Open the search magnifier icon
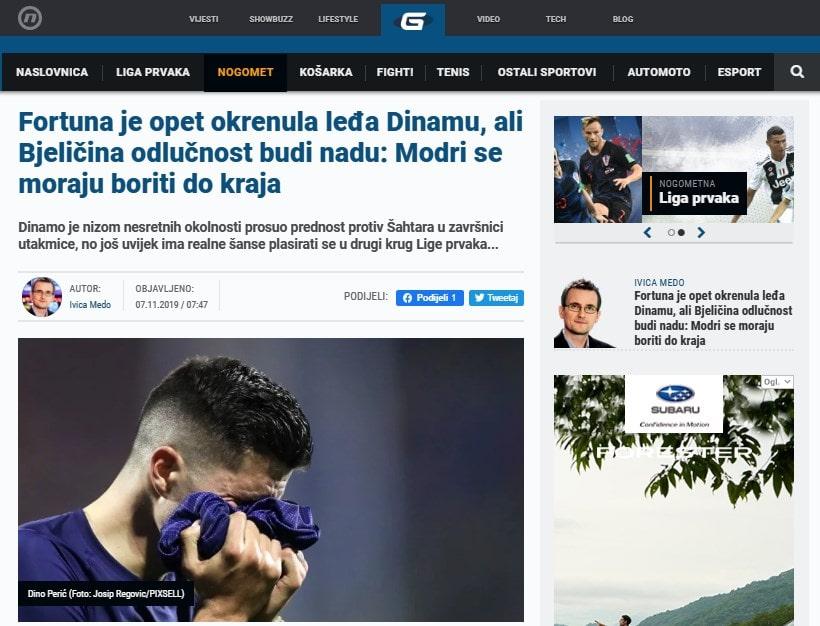820x626 pixels. [x=797, y=72]
